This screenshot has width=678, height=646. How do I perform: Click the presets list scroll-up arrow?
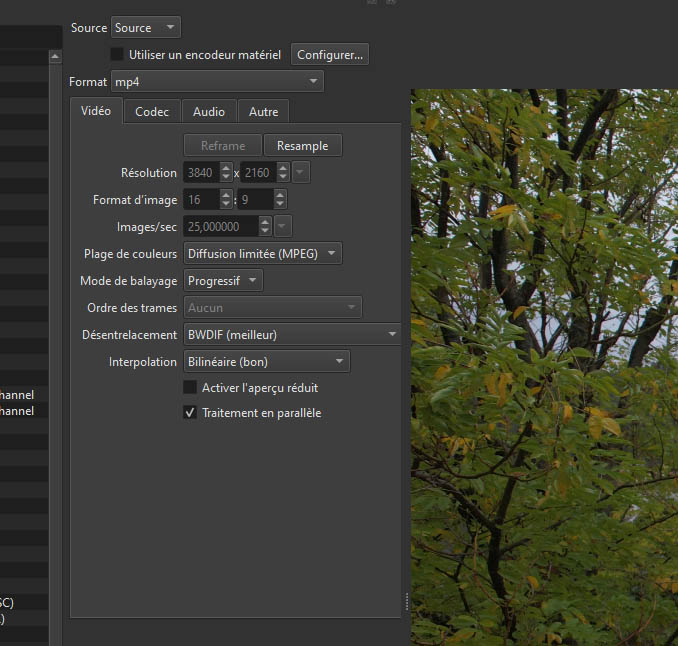click(55, 57)
